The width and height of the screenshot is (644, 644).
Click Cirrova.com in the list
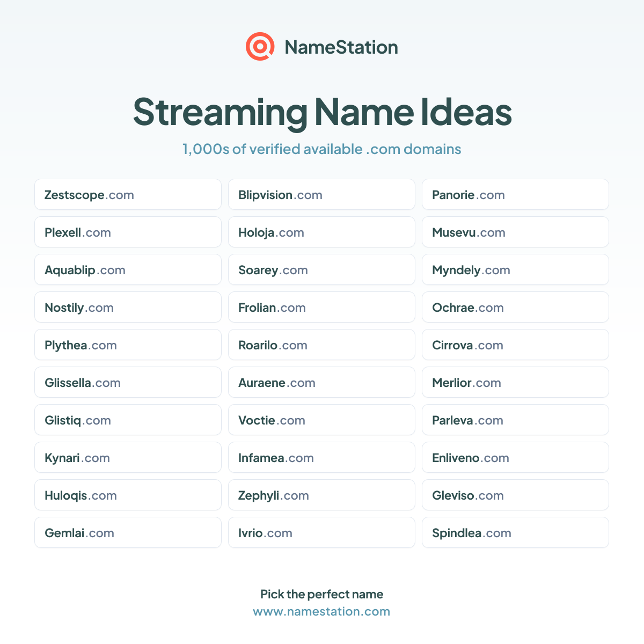tap(515, 345)
